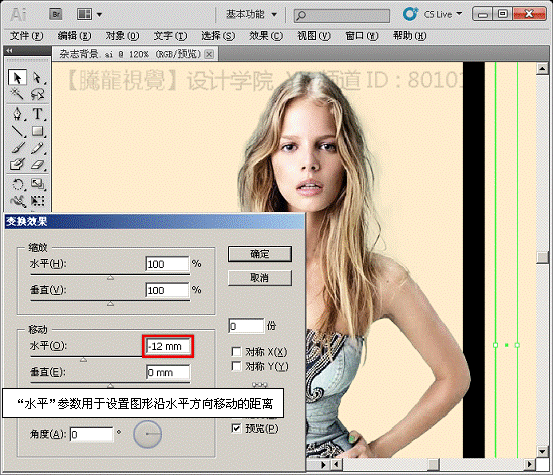Screen dimensions: 553x475
Task: Expand the CS Live dropdown arrow
Action: 459,14
